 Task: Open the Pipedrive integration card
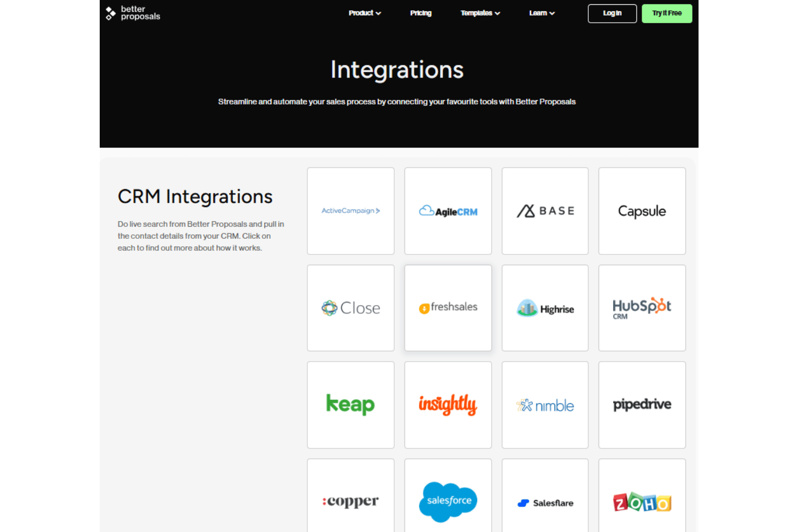(642, 405)
